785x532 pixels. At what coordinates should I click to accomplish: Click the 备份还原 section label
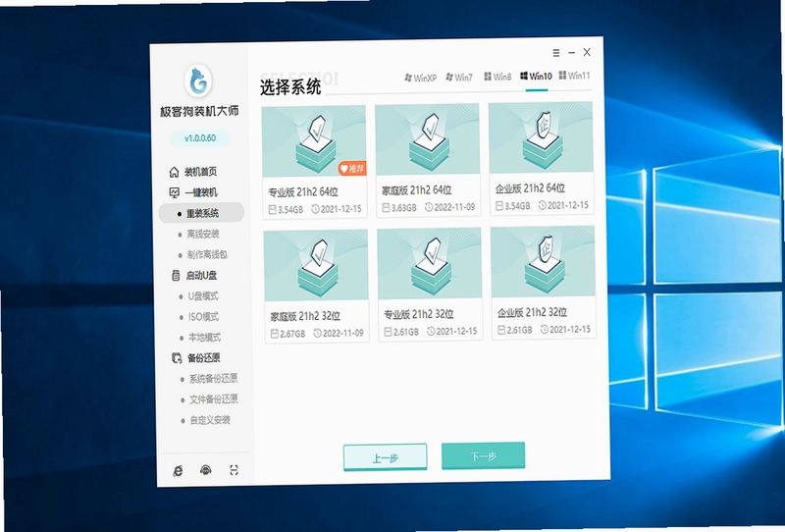[x=204, y=357]
